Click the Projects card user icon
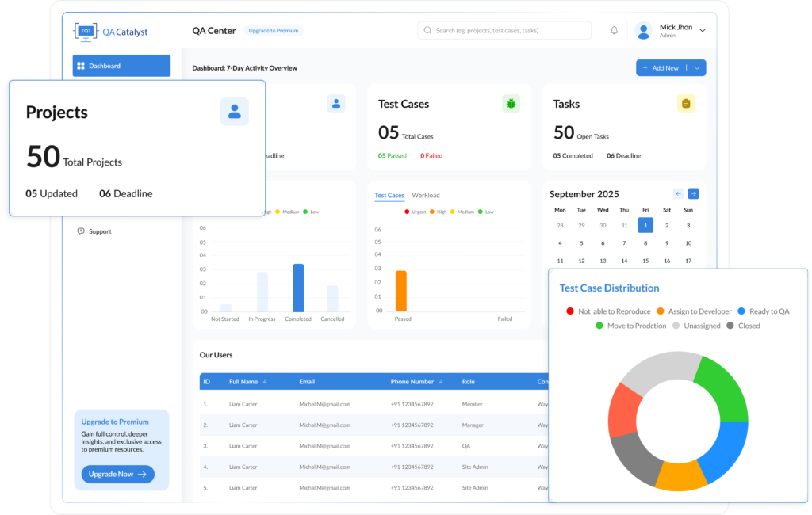Image resolution: width=812 pixels, height=515 pixels. [235, 112]
